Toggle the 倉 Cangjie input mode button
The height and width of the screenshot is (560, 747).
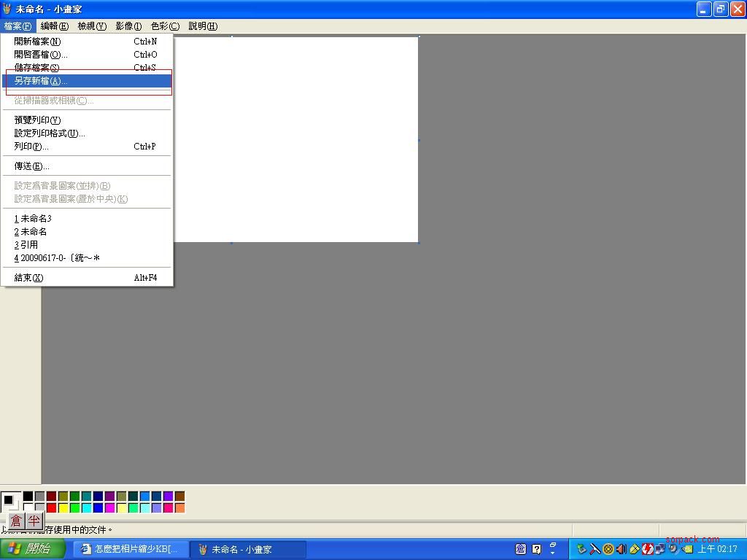pyautogui.click(x=16, y=521)
